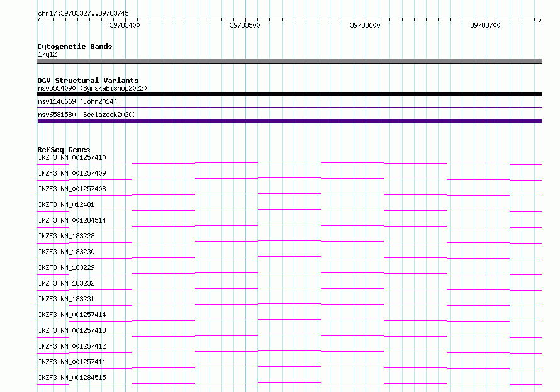Click the left arrow of the ruler
The width and height of the screenshot is (560, 392).
pyautogui.click(x=39, y=20)
